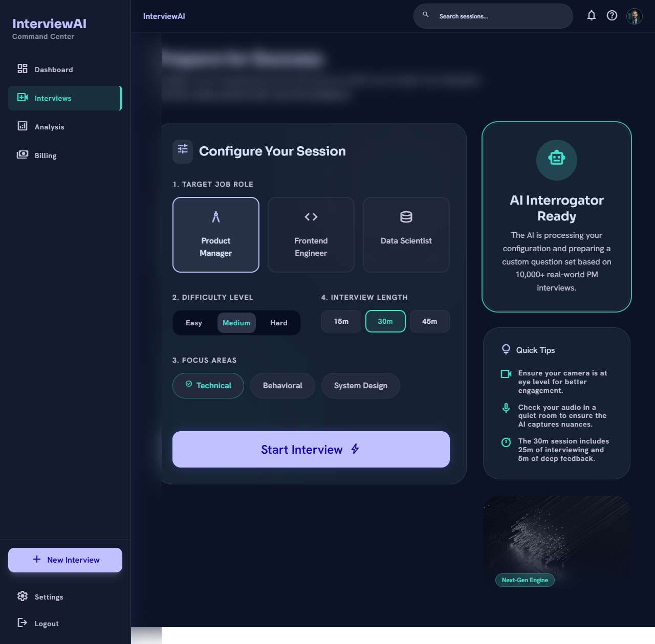Image resolution: width=655 pixels, height=644 pixels.
Task: Choose 30m interview length
Action: click(x=385, y=321)
